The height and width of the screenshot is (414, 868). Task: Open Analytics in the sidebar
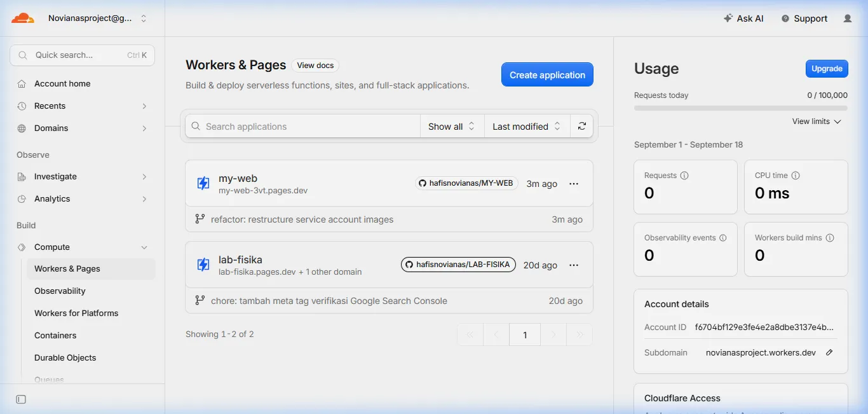click(x=52, y=198)
